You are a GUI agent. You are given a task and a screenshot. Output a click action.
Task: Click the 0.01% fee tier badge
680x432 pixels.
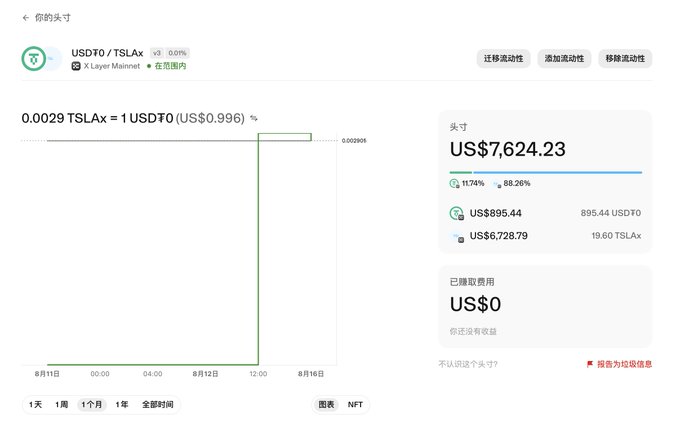pos(177,53)
